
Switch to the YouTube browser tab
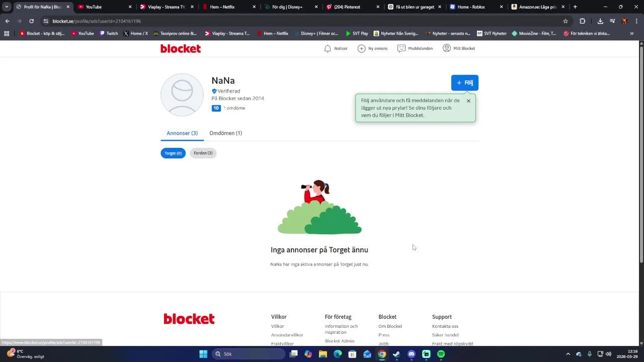click(x=105, y=7)
